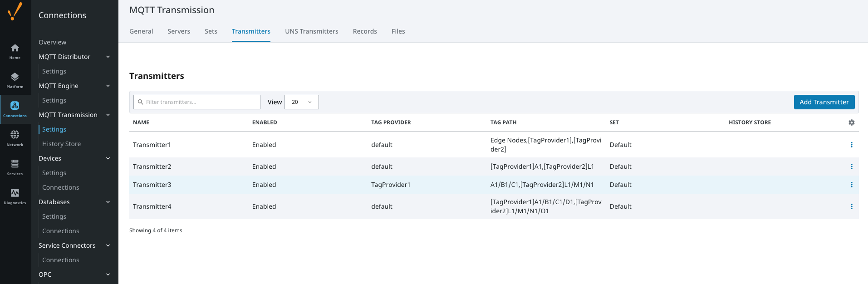Select the Network sidebar icon

[15, 138]
